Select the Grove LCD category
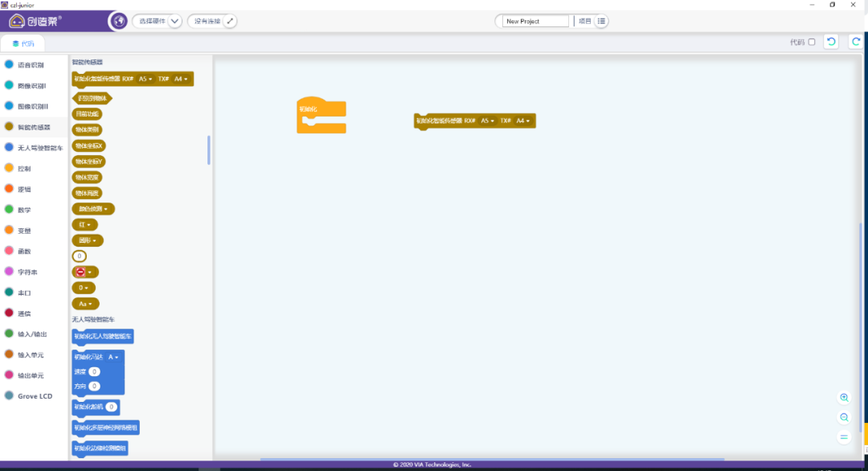Screen dimensions: 868x471 [x=35, y=396]
